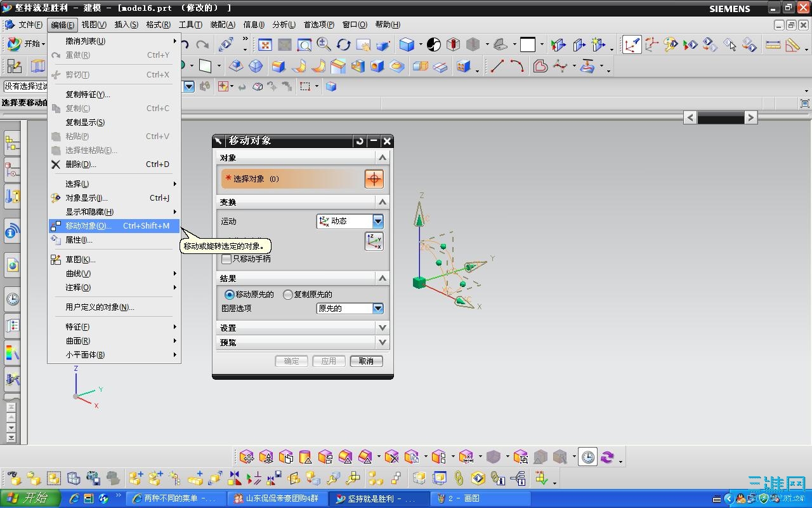
Task: Click the 取消 cancel button
Action: pos(366,361)
